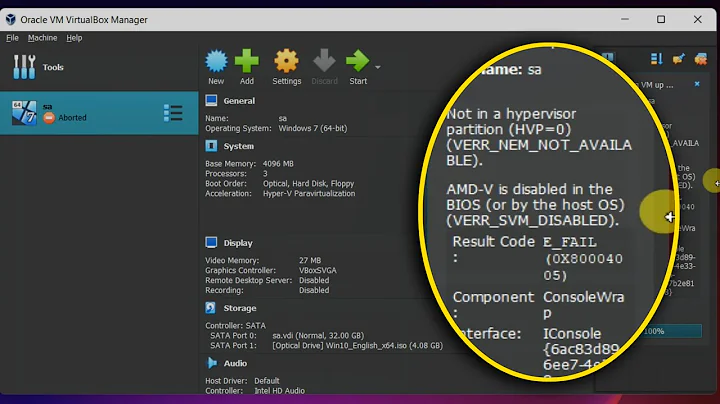Click the Intel HD Audio controller value
This screenshot has height=404, width=720.
279,391
